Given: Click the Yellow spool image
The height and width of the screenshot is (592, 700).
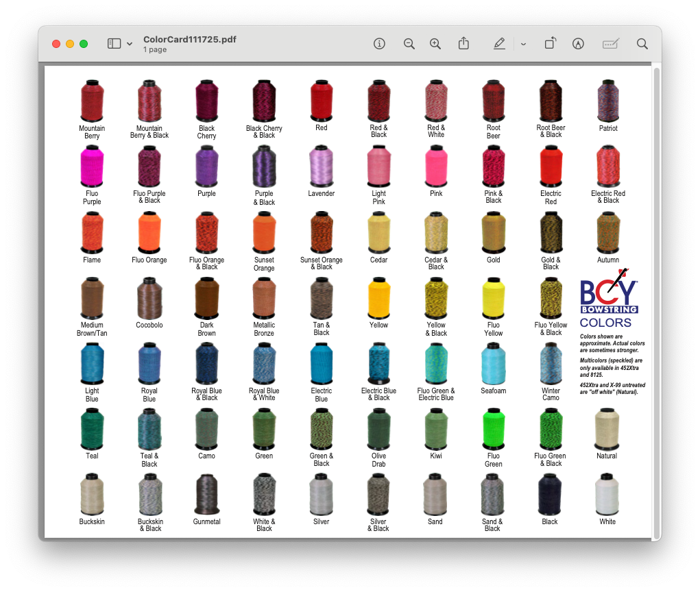Looking at the screenshot, I should click(x=378, y=298).
